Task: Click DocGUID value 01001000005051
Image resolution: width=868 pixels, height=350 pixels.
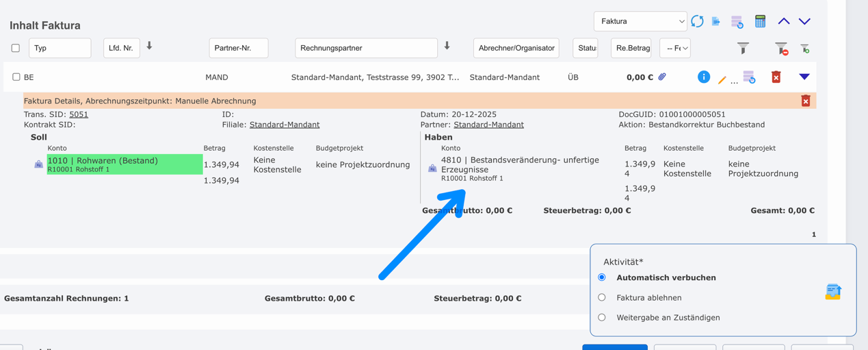Action: pos(692,114)
